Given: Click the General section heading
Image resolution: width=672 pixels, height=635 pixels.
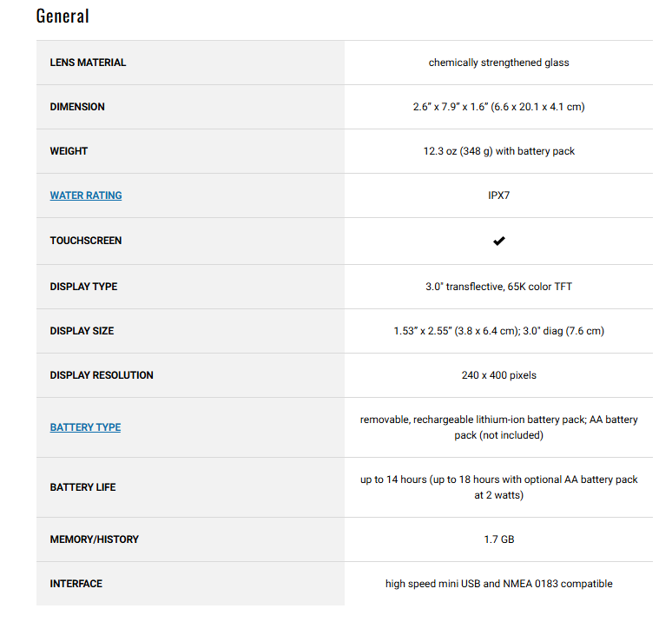Looking at the screenshot, I should 63,16.
